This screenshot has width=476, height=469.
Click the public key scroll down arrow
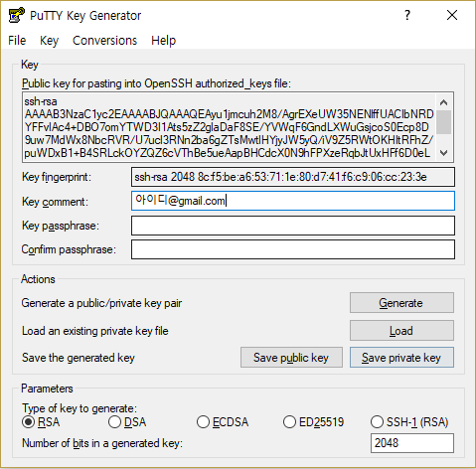click(x=444, y=153)
